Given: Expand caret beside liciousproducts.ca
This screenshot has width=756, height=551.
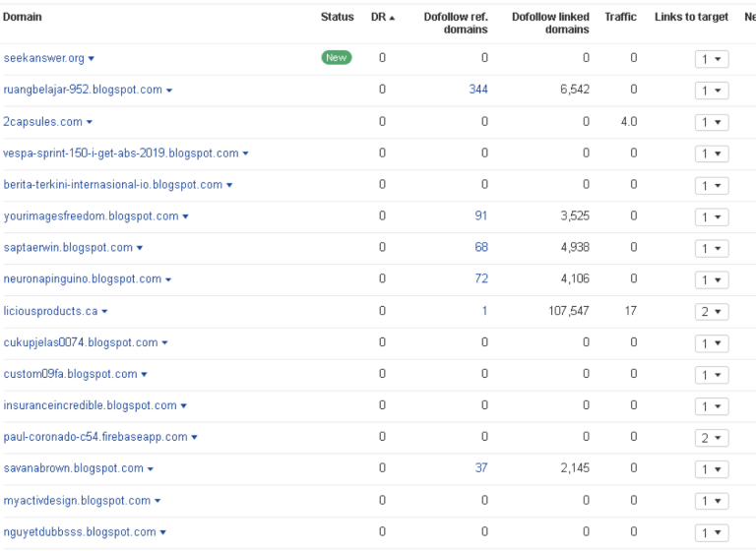Looking at the screenshot, I should click(x=104, y=312).
